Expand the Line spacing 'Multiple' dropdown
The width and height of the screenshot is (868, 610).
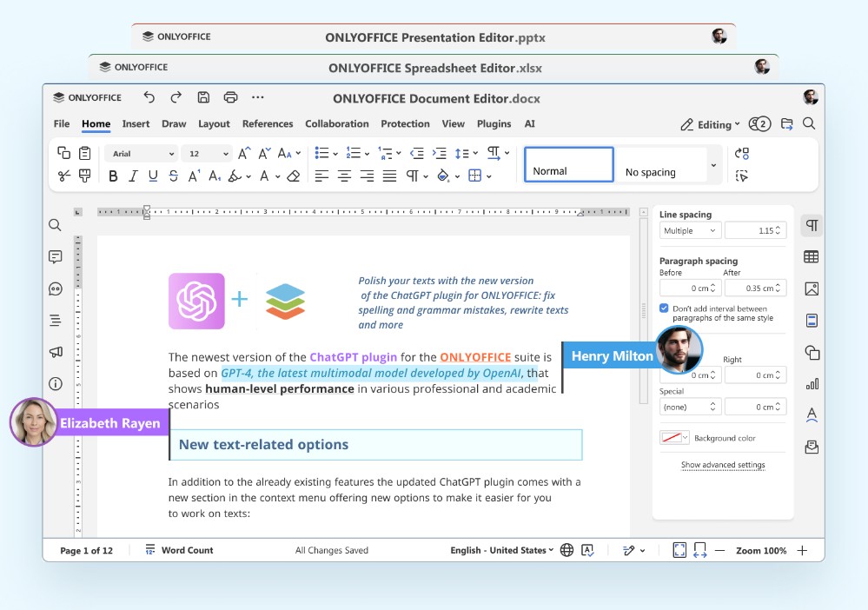click(689, 229)
